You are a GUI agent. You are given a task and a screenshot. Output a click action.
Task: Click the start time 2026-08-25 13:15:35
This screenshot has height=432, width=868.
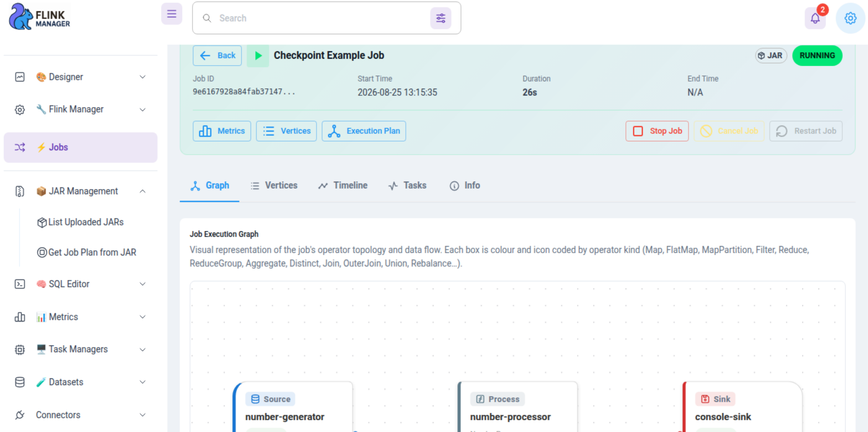click(x=397, y=92)
